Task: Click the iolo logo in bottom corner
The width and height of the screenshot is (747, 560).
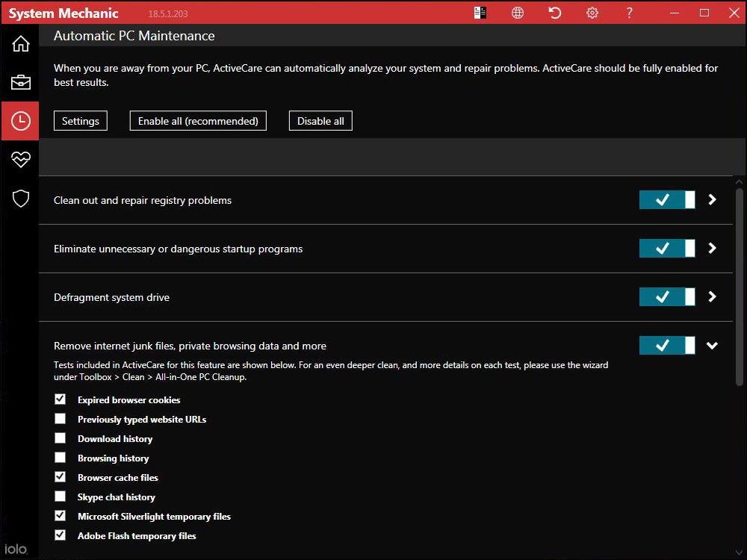Action: pyautogui.click(x=16, y=548)
